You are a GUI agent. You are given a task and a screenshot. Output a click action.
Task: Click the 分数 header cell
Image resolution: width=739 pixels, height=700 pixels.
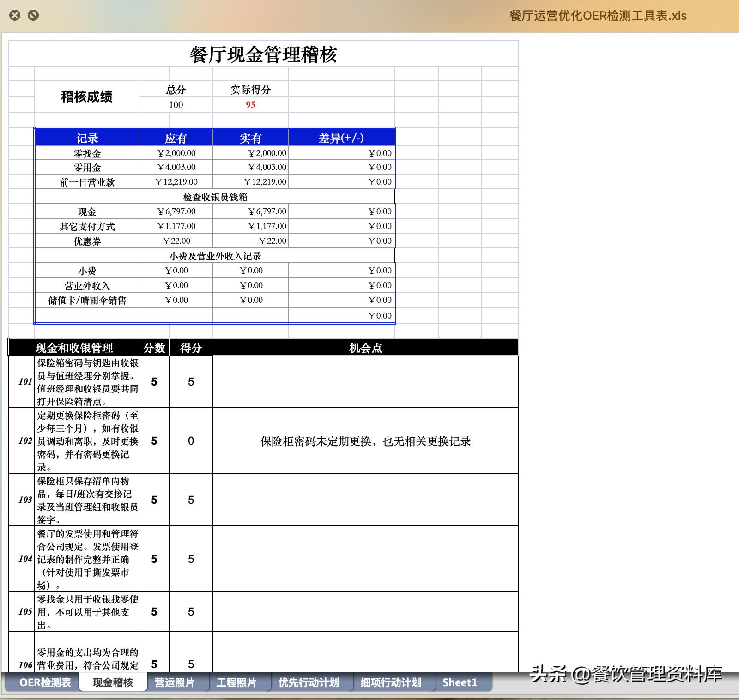click(154, 348)
